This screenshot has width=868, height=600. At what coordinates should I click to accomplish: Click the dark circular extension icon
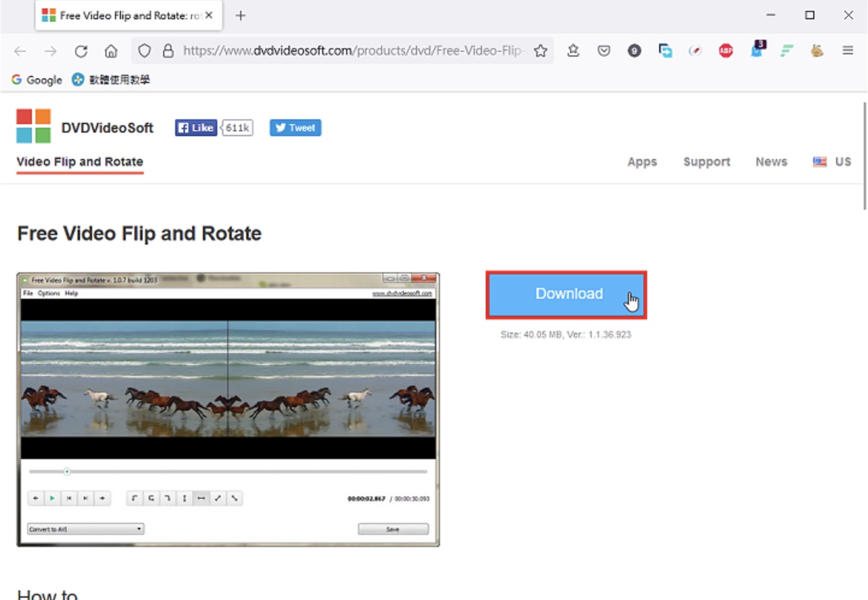tap(634, 51)
